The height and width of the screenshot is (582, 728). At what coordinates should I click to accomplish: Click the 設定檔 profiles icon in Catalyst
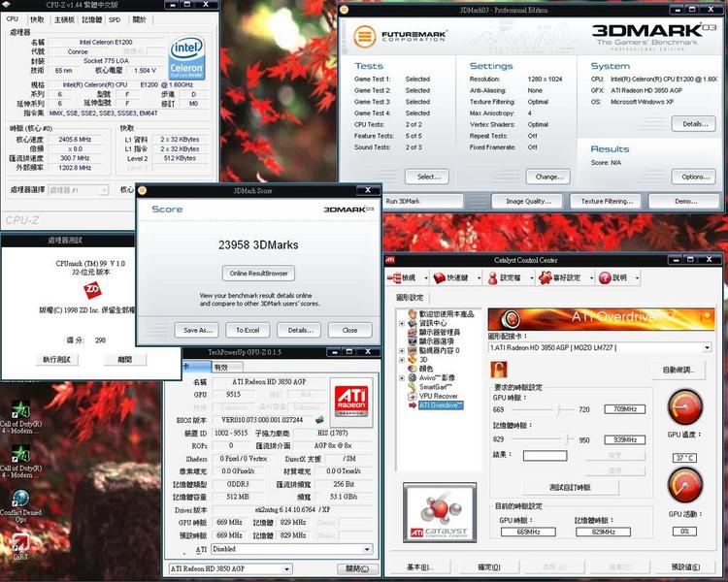(492, 277)
